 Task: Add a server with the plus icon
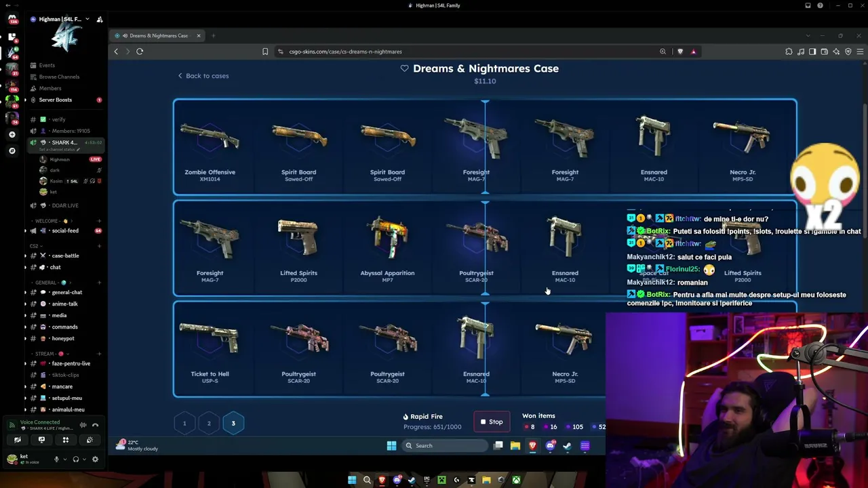(12, 135)
